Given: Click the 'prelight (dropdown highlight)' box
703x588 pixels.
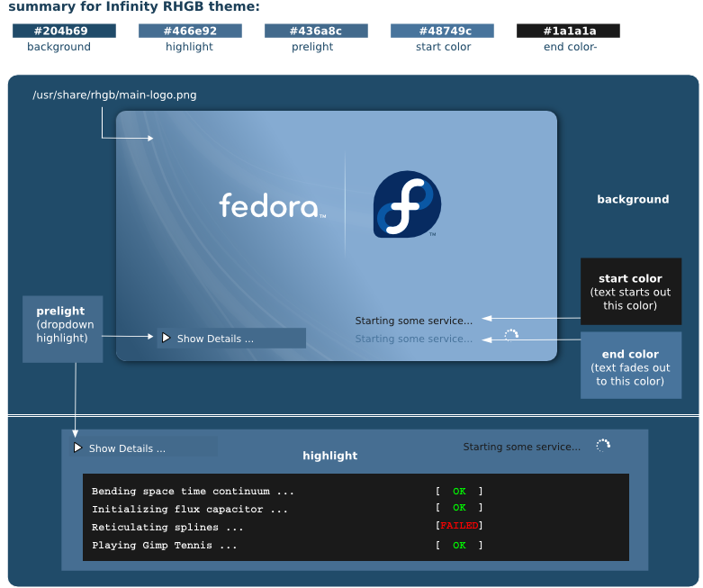Looking at the screenshot, I should click(63, 329).
